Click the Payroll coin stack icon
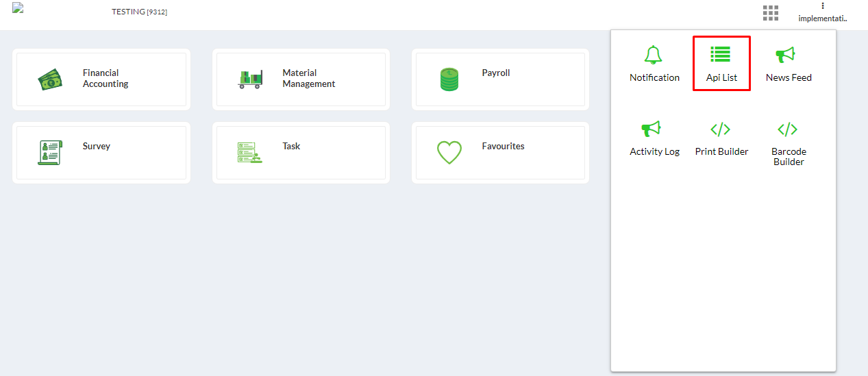The height and width of the screenshot is (376, 868). (x=449, y=80)
